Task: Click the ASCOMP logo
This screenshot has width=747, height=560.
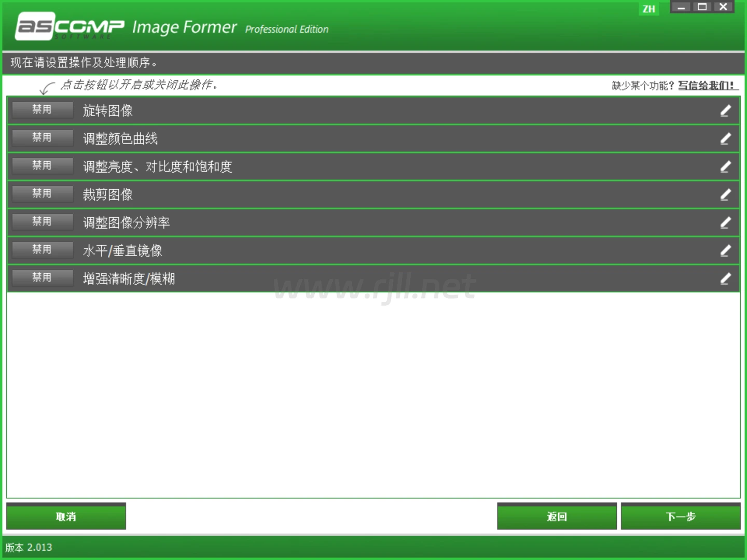Action: pyautogui.click(x=70, y=26)
